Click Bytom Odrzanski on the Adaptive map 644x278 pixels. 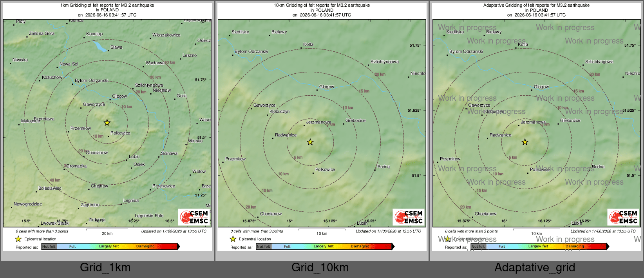pos(466,52)
